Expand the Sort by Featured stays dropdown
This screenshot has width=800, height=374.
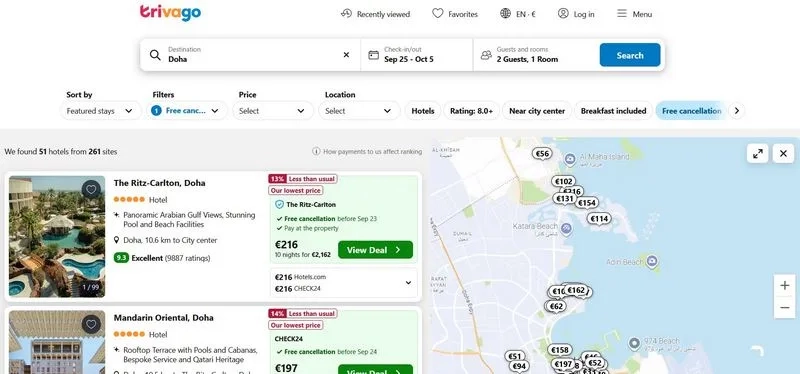click(x=101, y=111)
